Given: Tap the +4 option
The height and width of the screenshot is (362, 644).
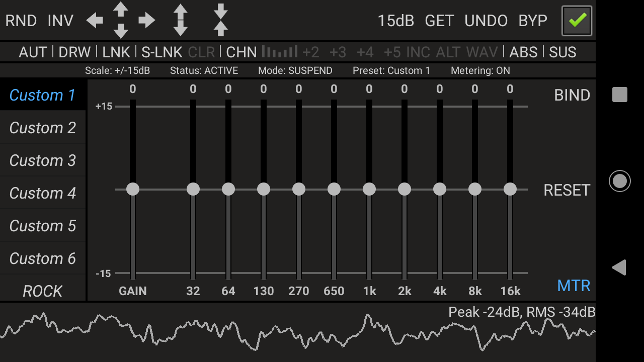Looking at the screenshot, I should pyautogui.click(x=365, y=52).
